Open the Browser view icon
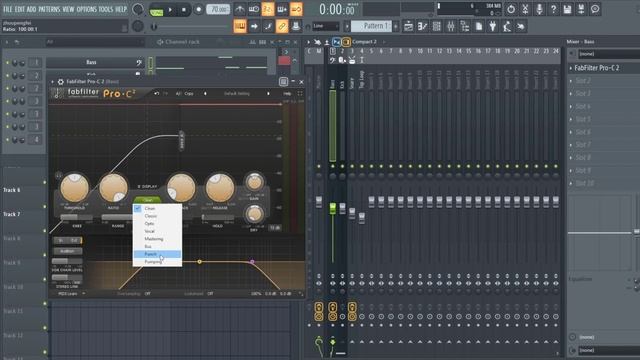This screenshot has width=640, height=360. tap(464, 27)
